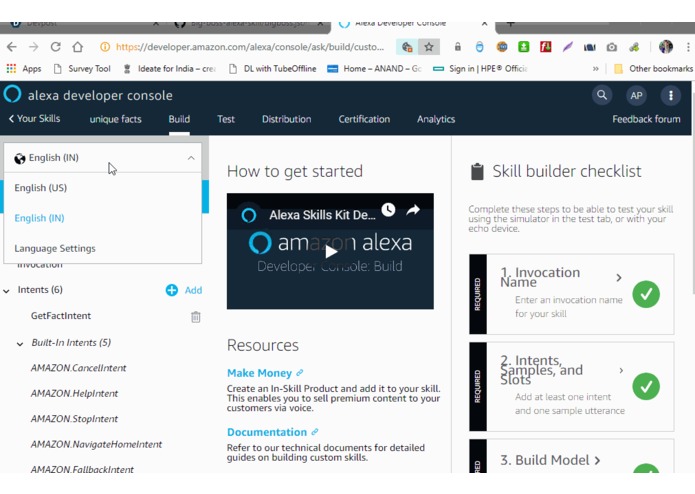This screenshot has height=494, width=695.
Task: Open the Feedback forum link
Action: [646, 119]
